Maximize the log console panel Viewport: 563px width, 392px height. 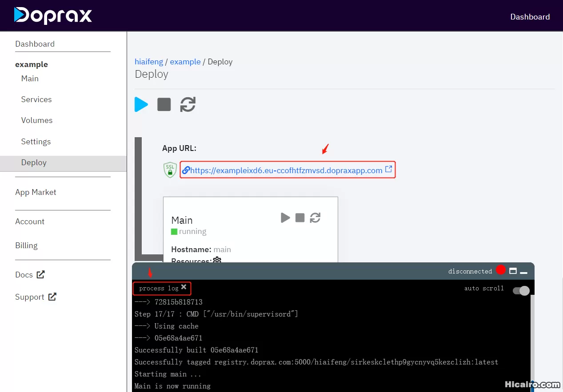pos(513,271)
